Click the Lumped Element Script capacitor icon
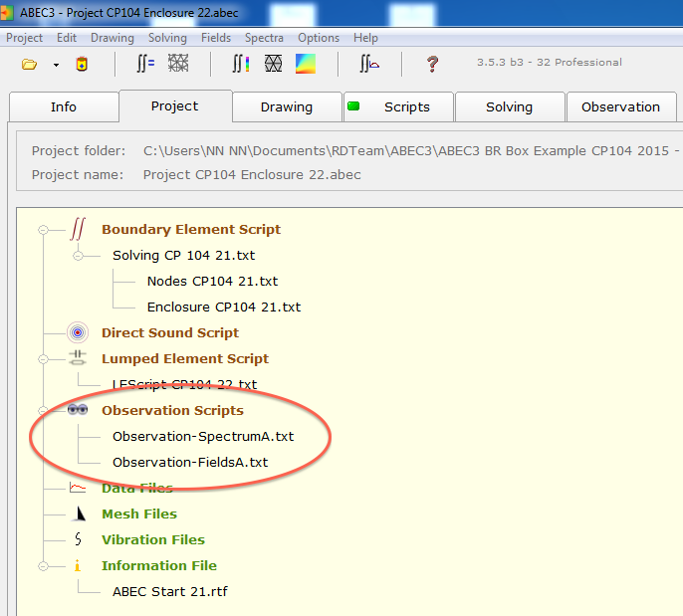The height and width of the screenshot is (616, 683). point(78,358)
